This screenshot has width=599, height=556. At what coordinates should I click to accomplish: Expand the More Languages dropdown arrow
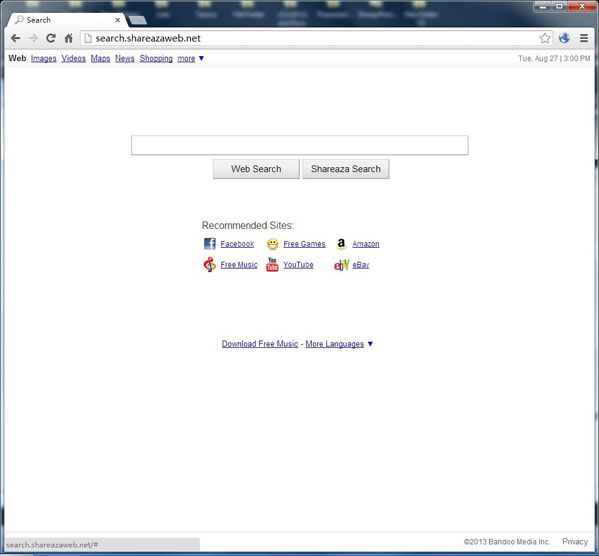(370, 344)
